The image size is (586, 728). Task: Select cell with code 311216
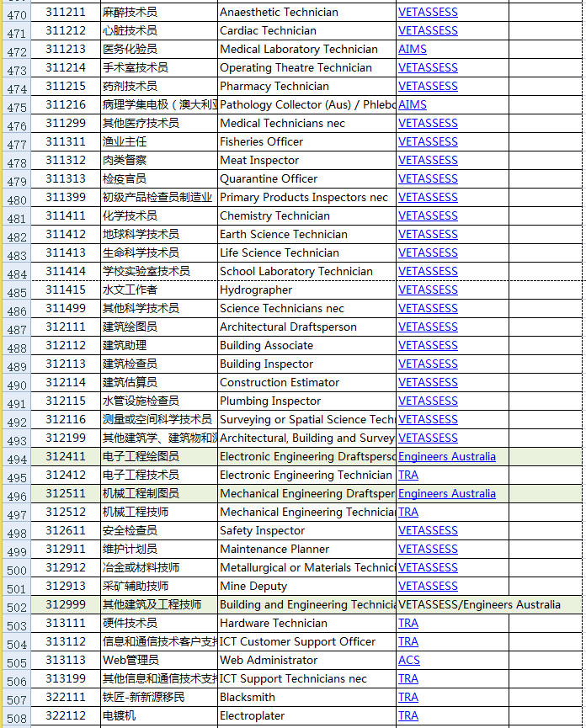pyautogui.click(x=66, y=105)
